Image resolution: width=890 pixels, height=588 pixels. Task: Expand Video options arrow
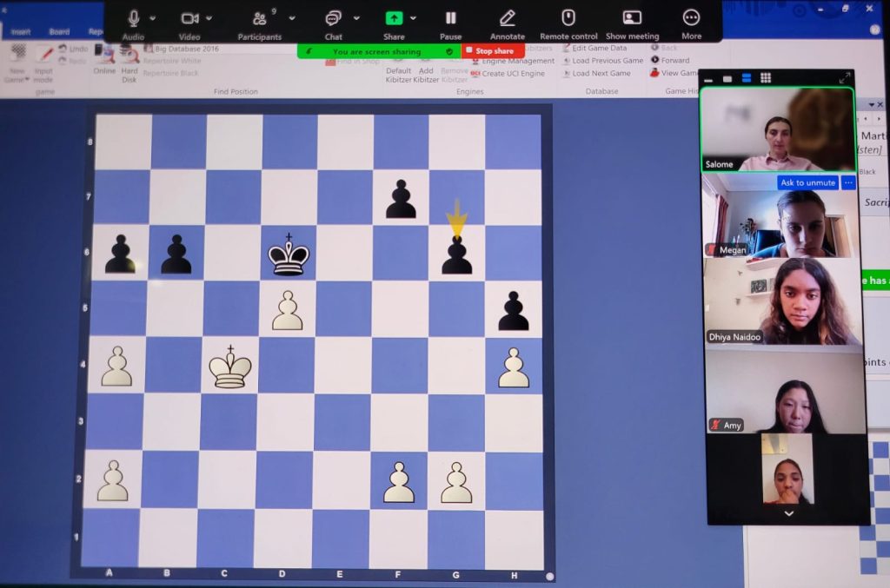[x=209, y=19]
